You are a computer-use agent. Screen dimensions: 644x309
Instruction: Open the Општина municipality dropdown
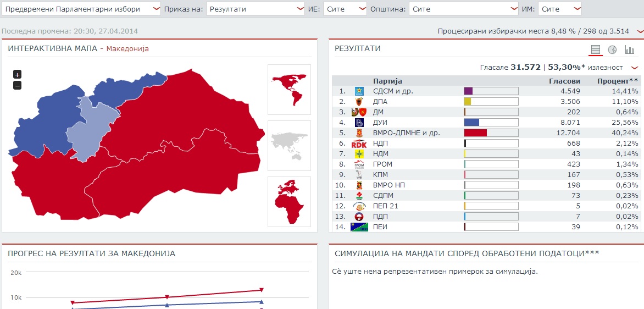464,9
